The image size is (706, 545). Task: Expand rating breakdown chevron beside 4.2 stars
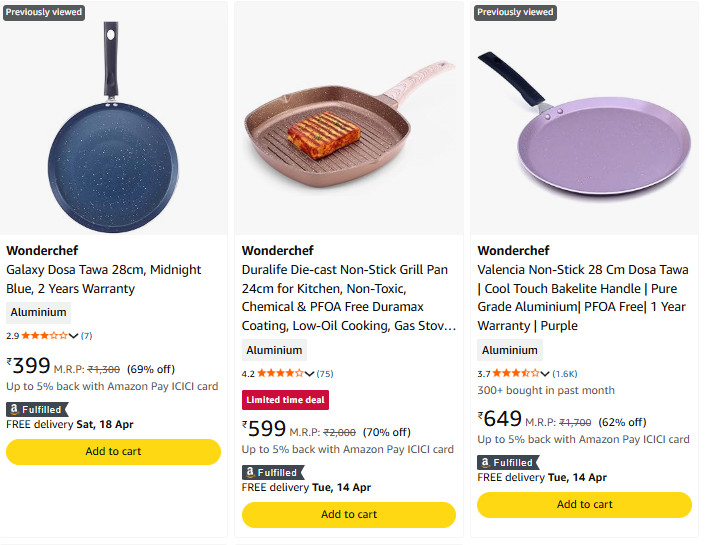[309, 373]
